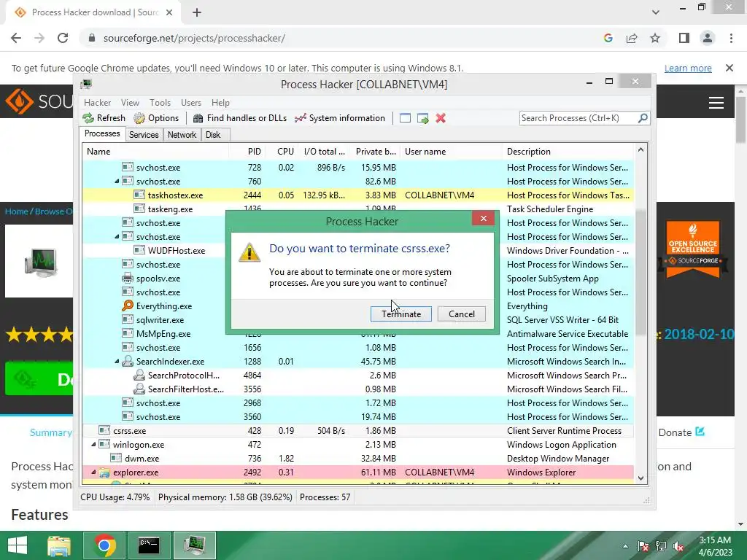
Task: Sort by the PID column header
Action: [255, 152]
